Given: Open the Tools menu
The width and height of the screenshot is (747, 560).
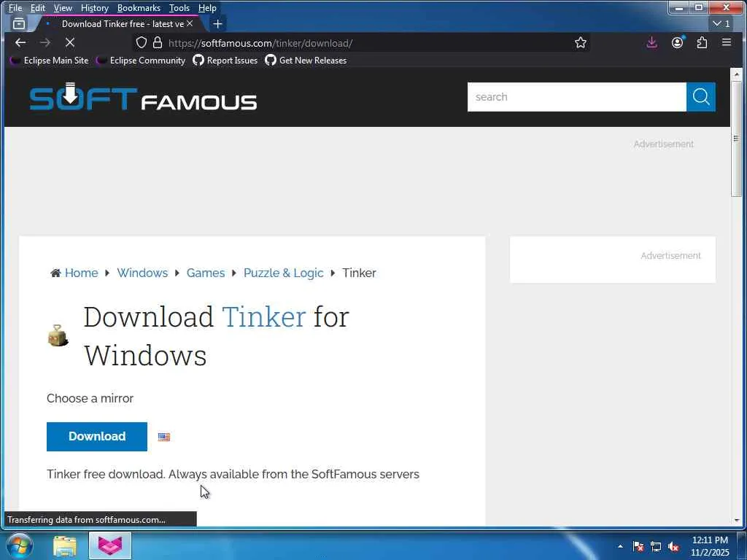Looking at the screenshot, I should [179, 7].
